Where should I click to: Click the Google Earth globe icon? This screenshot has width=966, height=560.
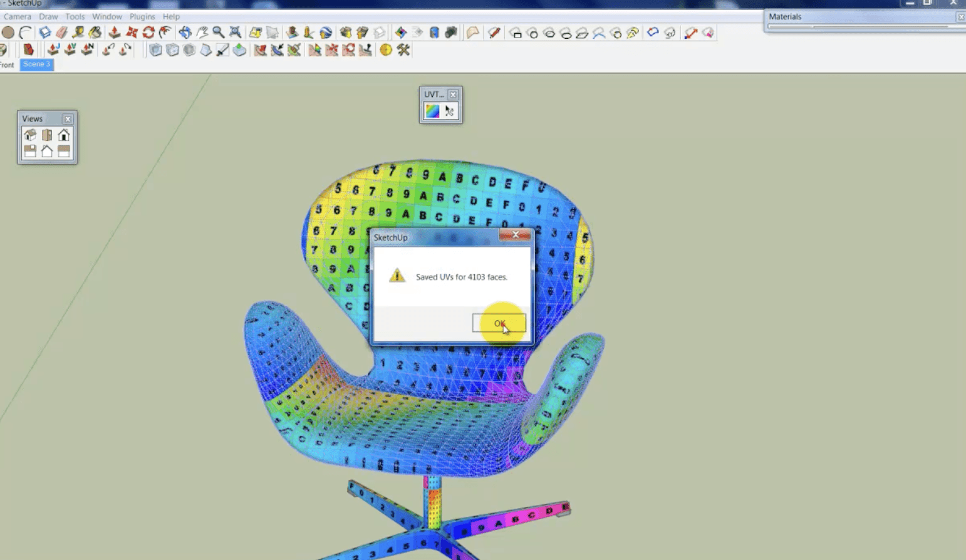[326, 33]
